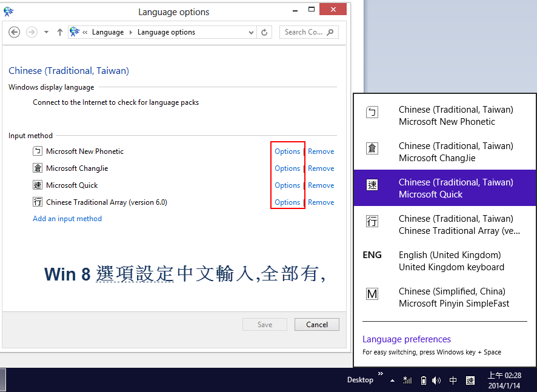Screen dimensions: 537x392
Task: Switch to Chinese Traditional Array in language list
Action: click(444, 225)
